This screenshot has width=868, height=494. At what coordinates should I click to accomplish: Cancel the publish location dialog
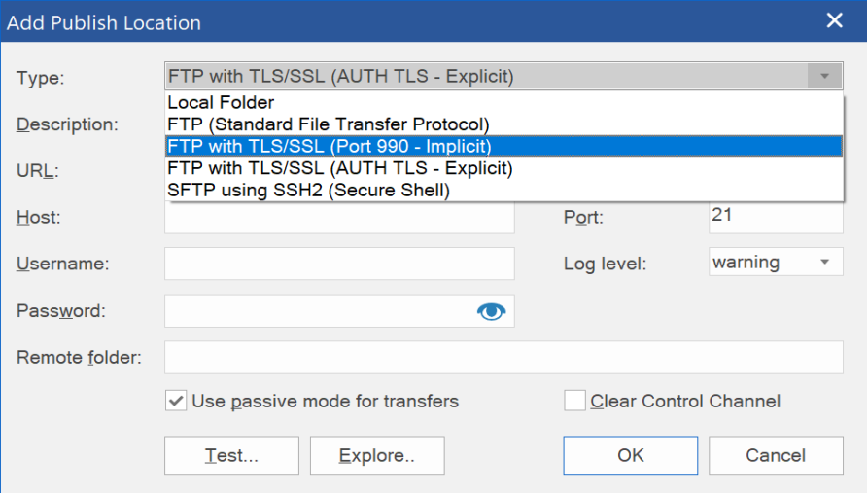pos(776,455)
